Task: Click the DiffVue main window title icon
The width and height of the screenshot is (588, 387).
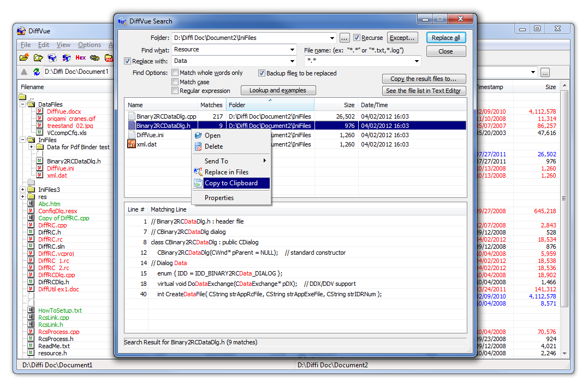Action: [21, 31]
